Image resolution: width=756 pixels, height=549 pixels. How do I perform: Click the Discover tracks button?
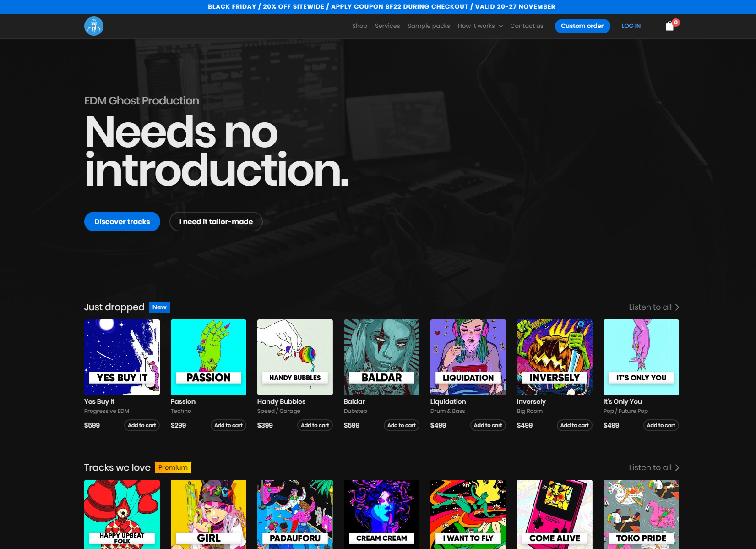pos(122,221)
